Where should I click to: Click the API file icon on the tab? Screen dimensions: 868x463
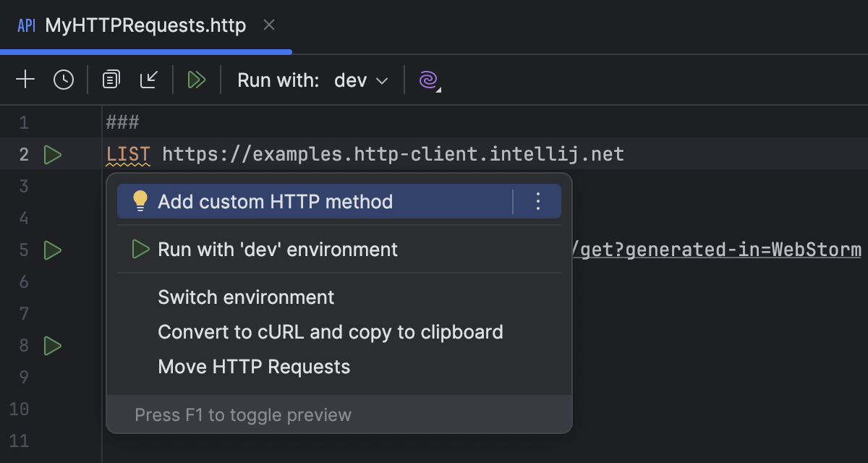pyautogui.click(x=26, y=25)
